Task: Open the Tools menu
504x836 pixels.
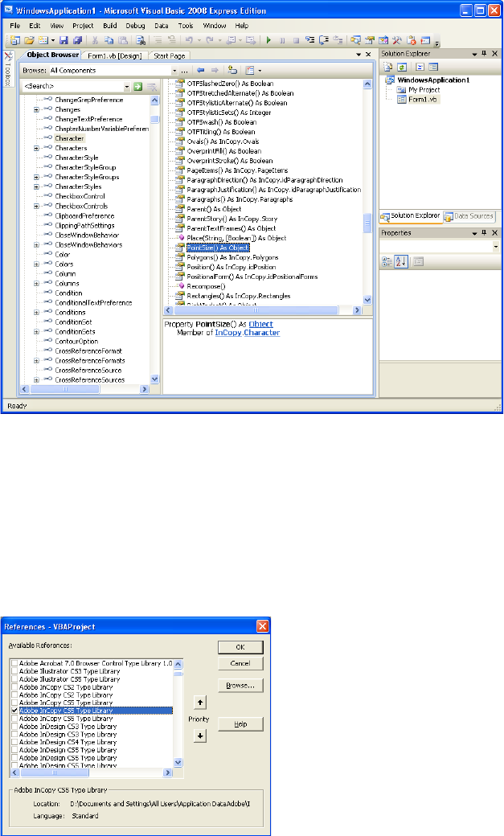Action: [x=186, y=26]
